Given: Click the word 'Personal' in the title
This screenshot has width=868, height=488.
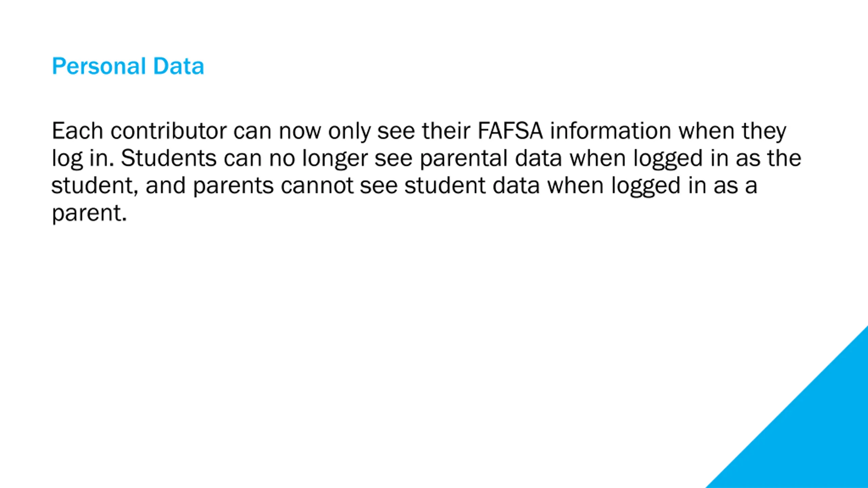Looking at the screenshot, I should point(99,66).
